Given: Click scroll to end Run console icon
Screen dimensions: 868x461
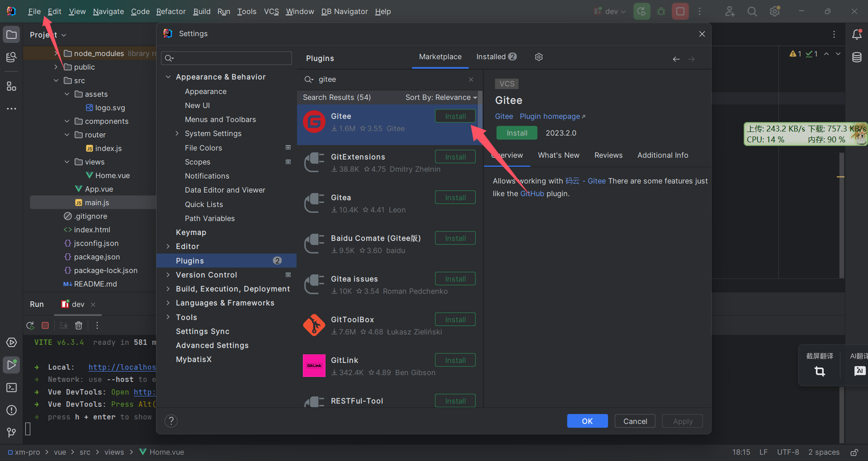Looking at the screenshot, I should click(64, 325).
